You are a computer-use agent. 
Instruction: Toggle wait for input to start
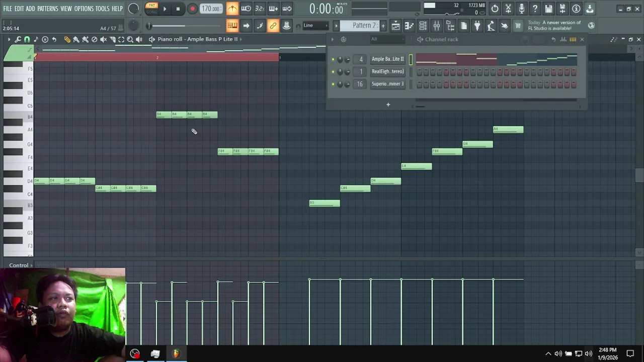click(246, 9)
